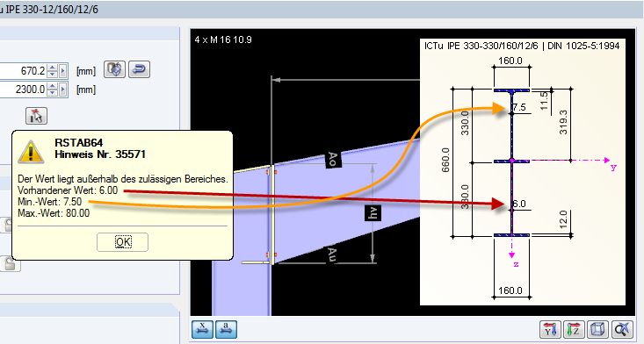Click the 'Hinweis Nr. 35571' heading
The width and height of the screenshot is (644, 344).
click(100, 154)
